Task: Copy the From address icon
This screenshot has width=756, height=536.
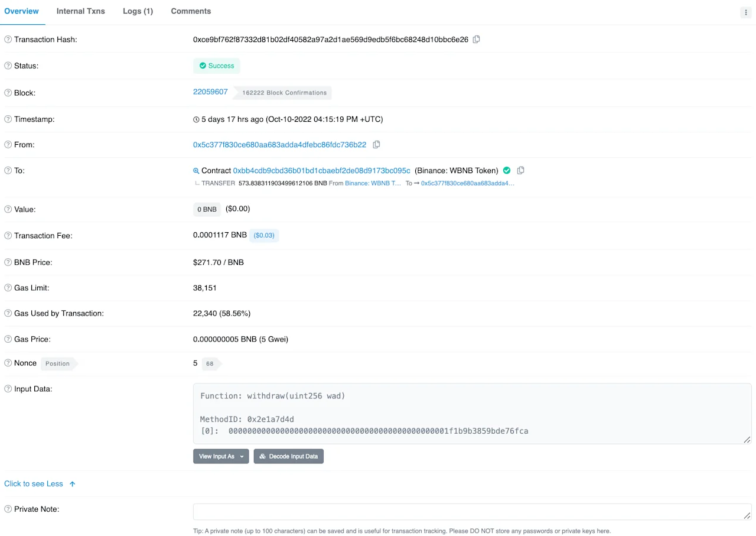Action: 376,145
